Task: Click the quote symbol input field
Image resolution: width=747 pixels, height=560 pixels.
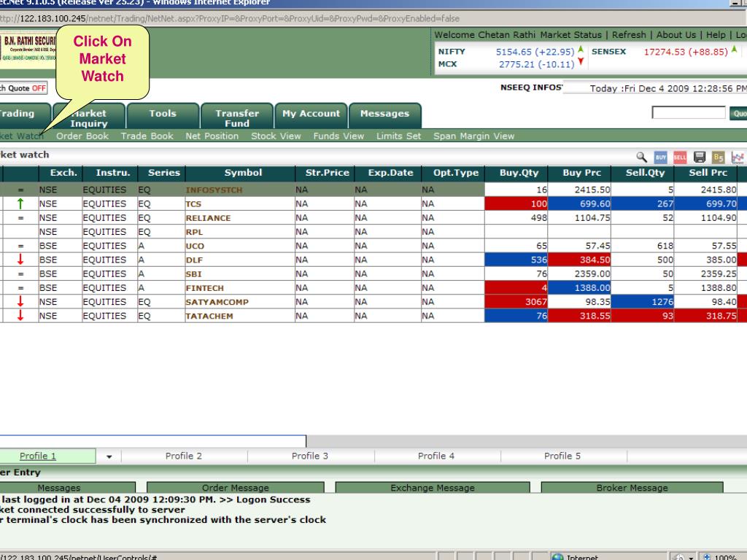Action: tap(689, 112)
